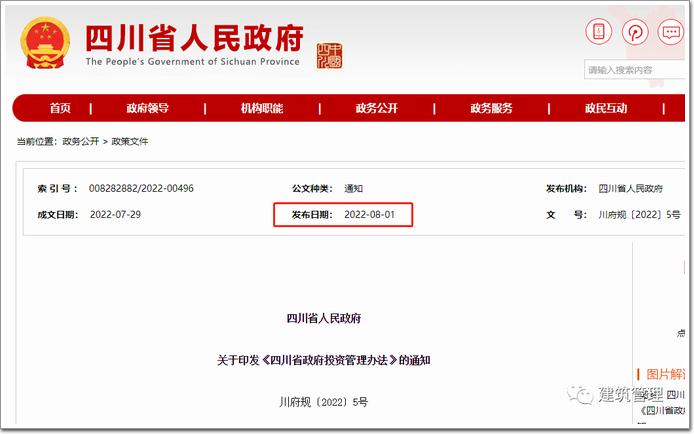Open the mobile phone version icon
The height and width of the screenshot is (434, 694).
tap(598, 32)
